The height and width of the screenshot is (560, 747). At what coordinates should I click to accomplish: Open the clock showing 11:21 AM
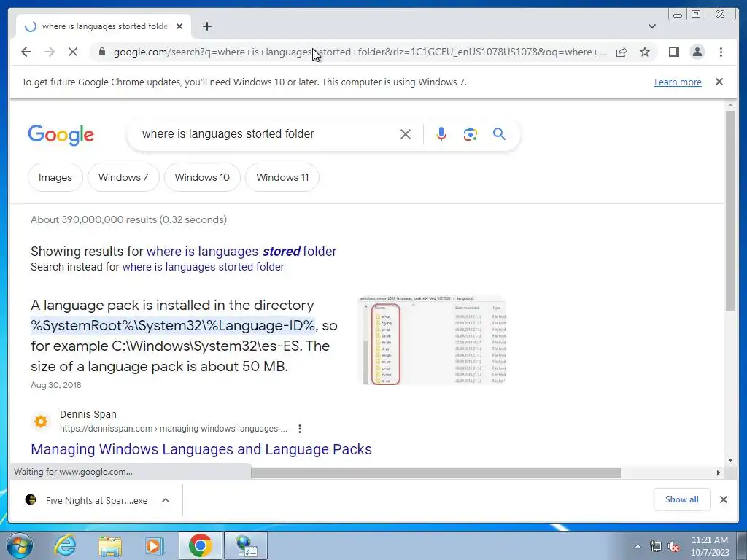[710, 546]
